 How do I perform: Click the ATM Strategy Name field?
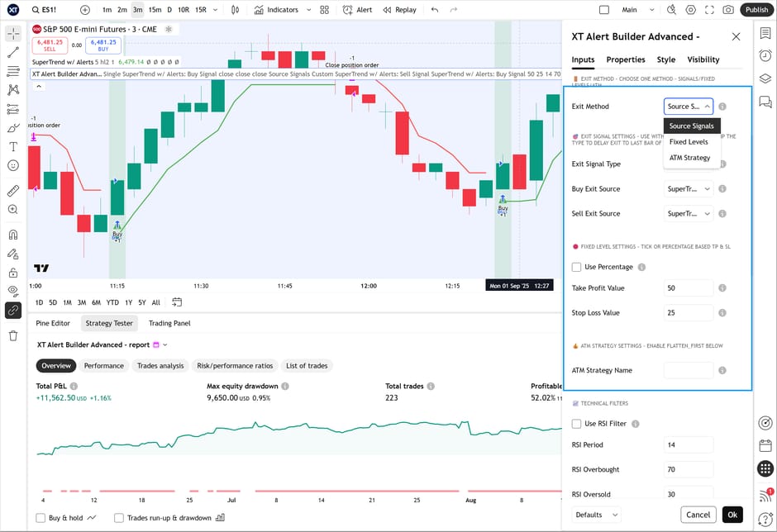[x=689, y=370]
